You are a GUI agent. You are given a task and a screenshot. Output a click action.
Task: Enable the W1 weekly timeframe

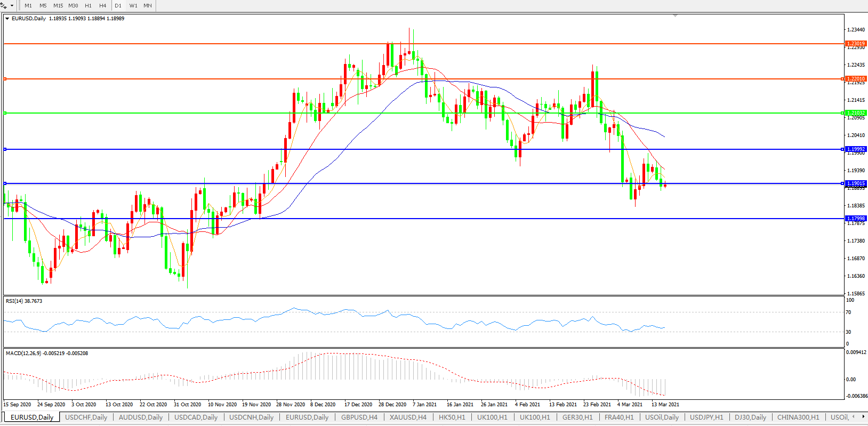pyautogui.click(x=133, y=5)
